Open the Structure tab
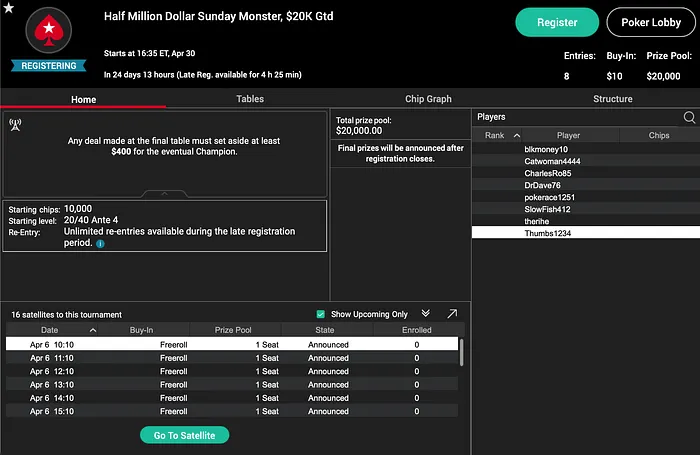Viewport: 700px width, 455px height. (x=612, y=99)
